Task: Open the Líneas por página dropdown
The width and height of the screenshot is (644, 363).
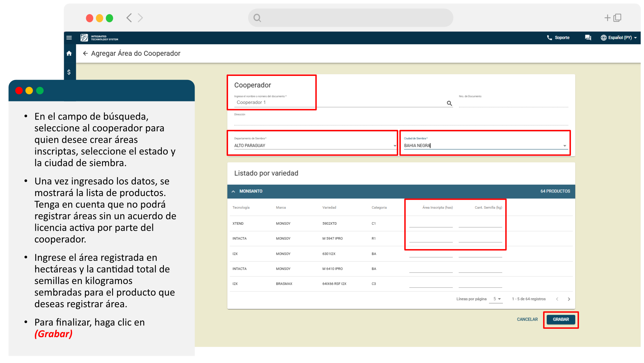Action: click(496, 299)
